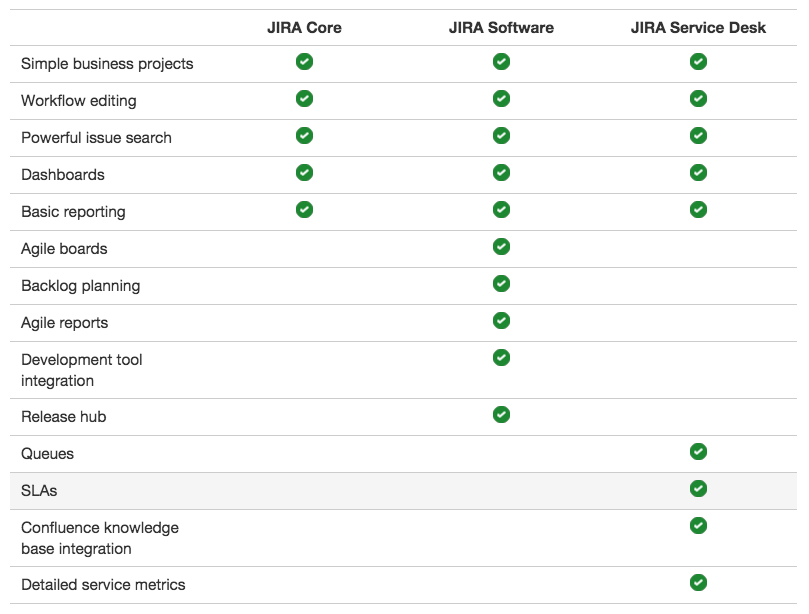Click the Confluence knowledge base integration checkmark

coord(699,526)
